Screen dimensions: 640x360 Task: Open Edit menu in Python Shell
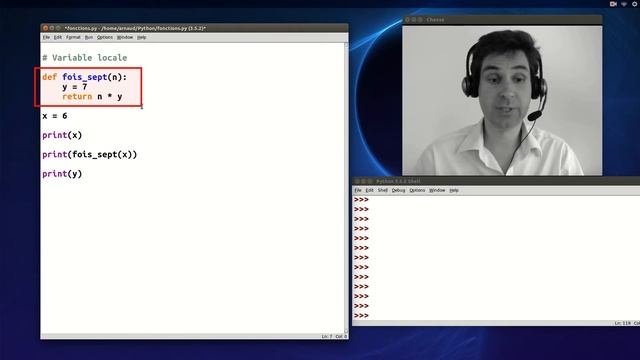[369, 190]
